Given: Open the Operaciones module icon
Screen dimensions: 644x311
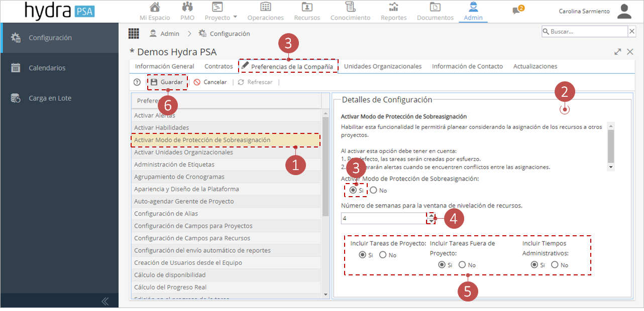Looking at the screenshot, I should click(x=265, y=7).
